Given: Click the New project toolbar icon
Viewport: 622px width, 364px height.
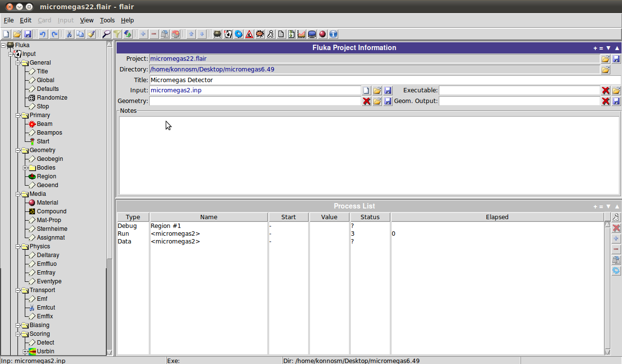Looking at the screenshot, I should (x=6, y=34).
